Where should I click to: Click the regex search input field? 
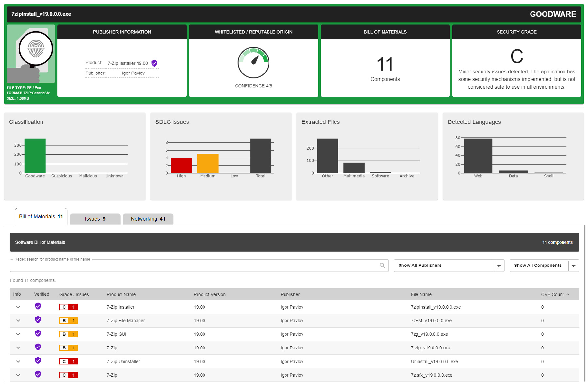tap(199, 266)
